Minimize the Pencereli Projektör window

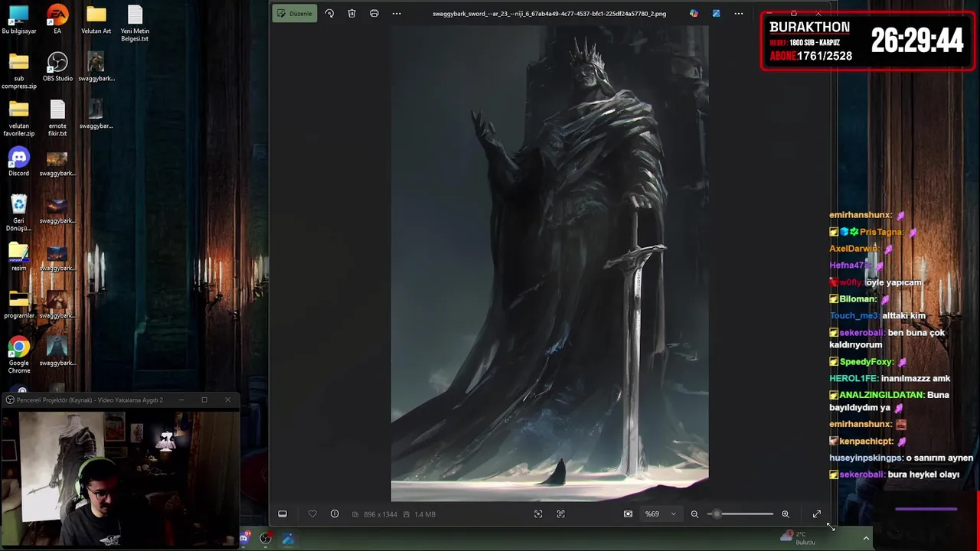[181, 399]
